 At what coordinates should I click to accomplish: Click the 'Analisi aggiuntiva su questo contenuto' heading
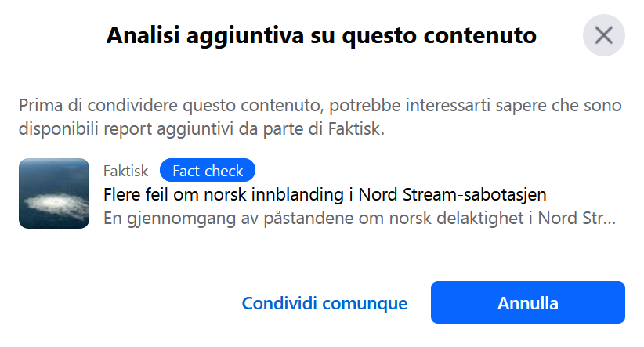click(321, 35)
